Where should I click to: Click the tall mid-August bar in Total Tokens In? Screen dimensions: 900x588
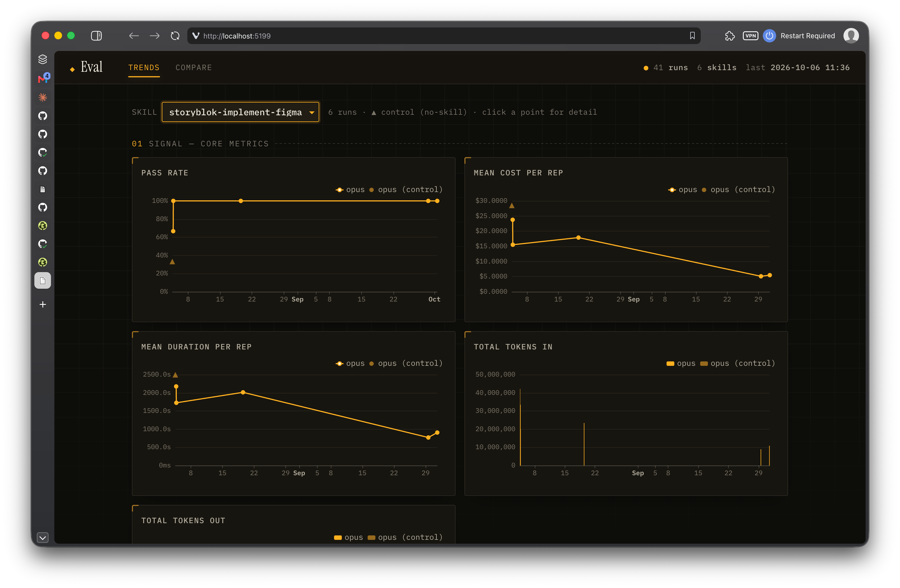(x=584, y=444)
